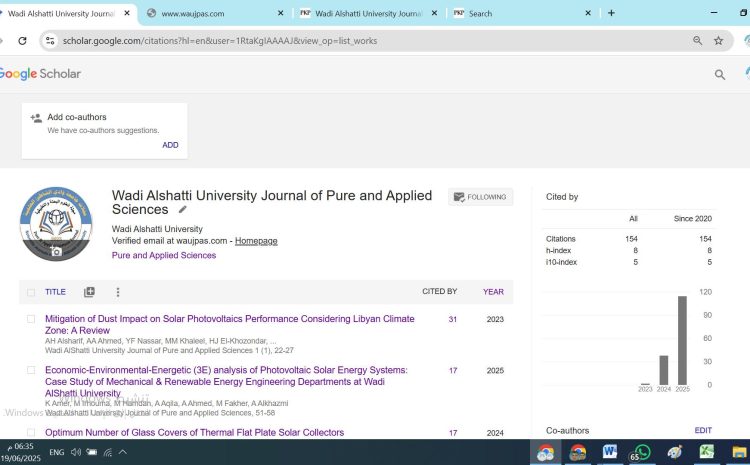
Task: Reload the page with the refresh icon
Action: pos(22,41)
